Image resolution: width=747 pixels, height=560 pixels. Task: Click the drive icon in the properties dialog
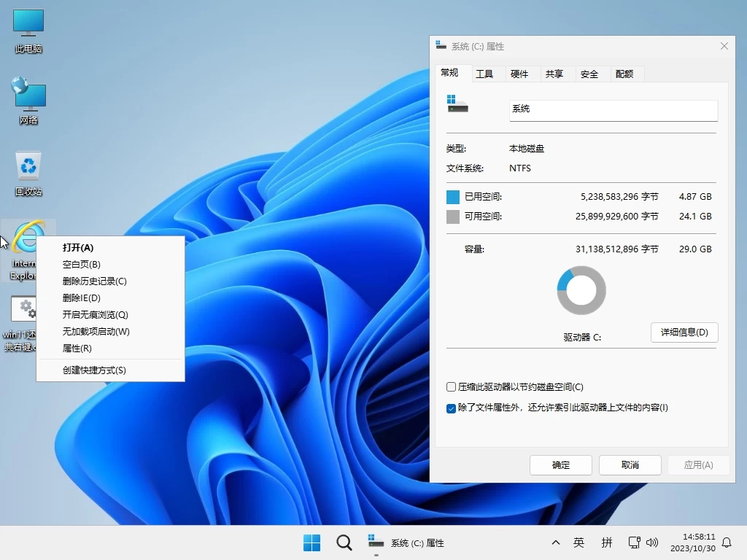458,106
